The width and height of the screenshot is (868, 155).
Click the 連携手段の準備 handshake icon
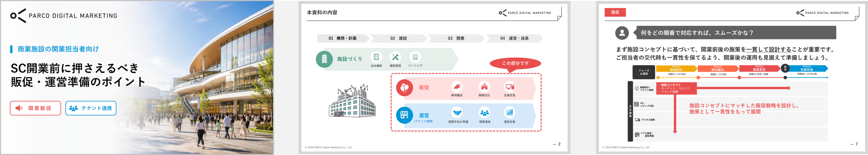pyautogui.click(x=458, y=112)
